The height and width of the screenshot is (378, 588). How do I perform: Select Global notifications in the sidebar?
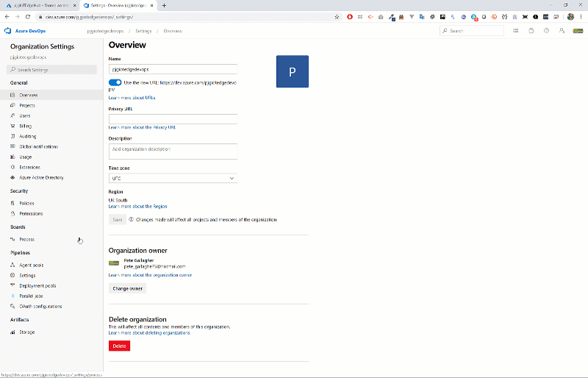pyautogui.click(x=51, y=147)
